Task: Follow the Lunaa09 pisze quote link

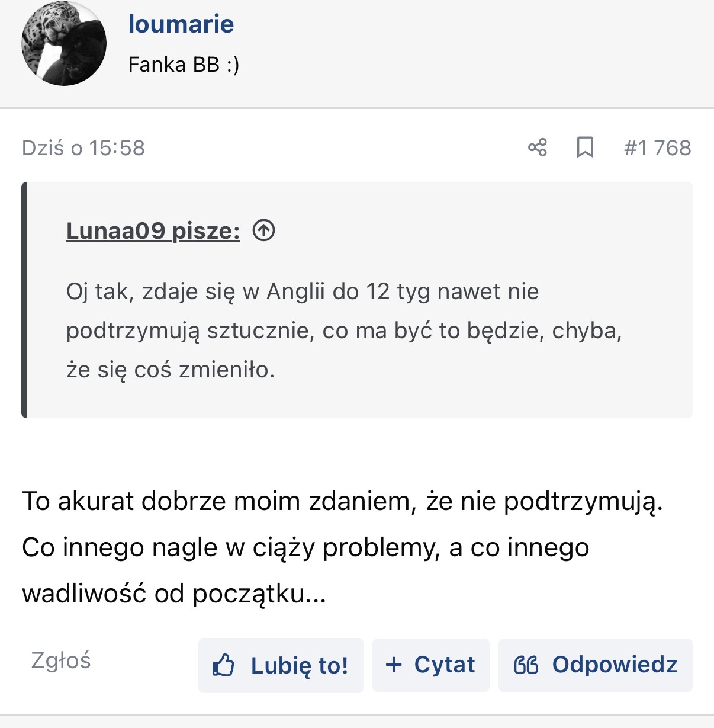Action: point(153,231)
